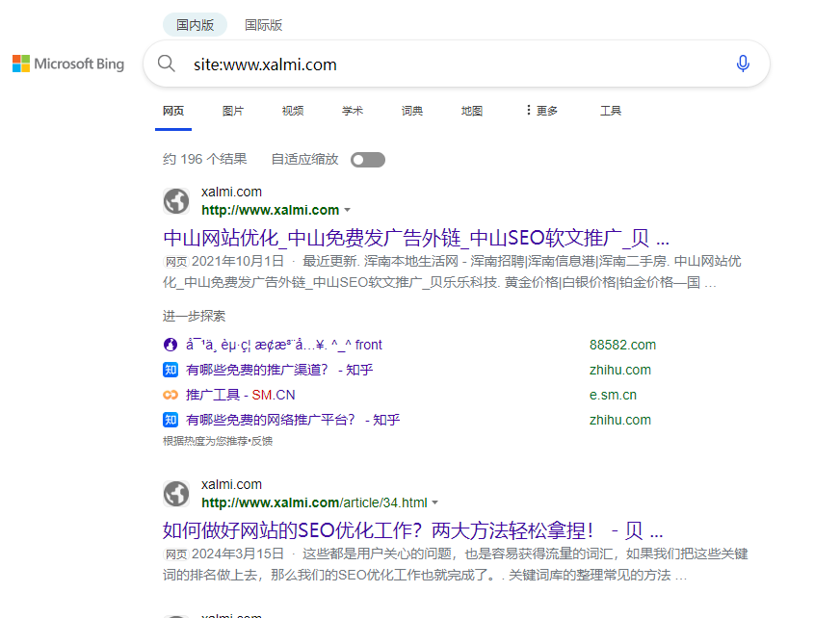Click Zhihu icon beside 有哪些免费的推广渠道
This screenshot has width=840, height=618.
171,370
